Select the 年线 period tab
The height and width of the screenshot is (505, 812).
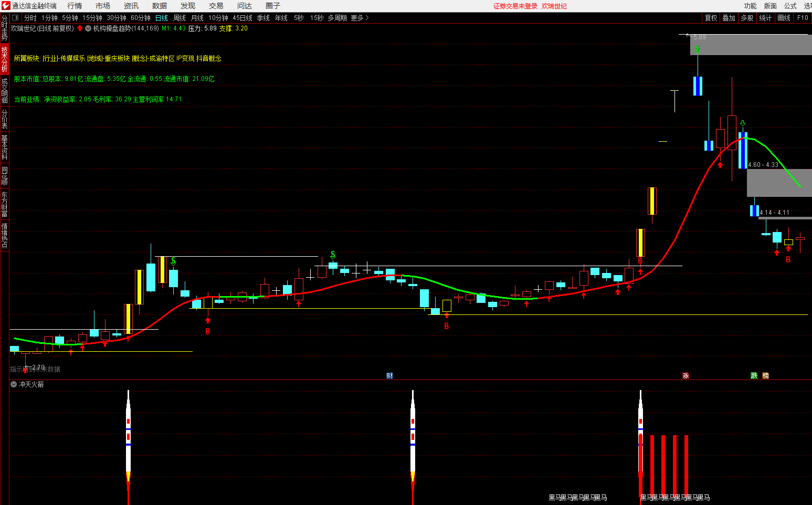[281, 18]
